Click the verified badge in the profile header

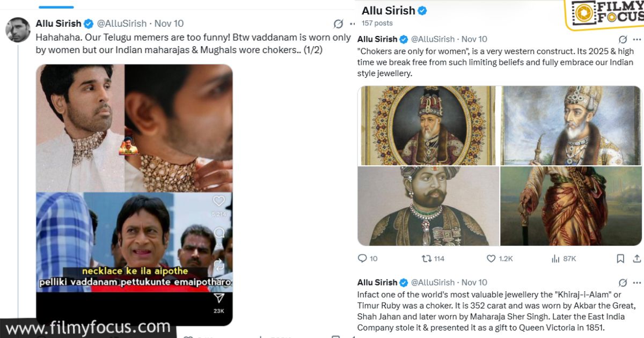coord(422,10)
